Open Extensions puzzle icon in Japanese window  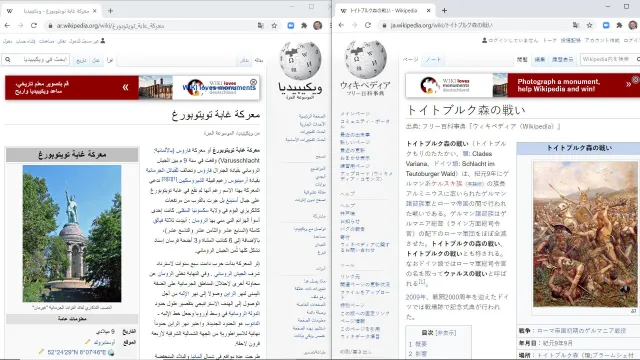coord(619,25)
